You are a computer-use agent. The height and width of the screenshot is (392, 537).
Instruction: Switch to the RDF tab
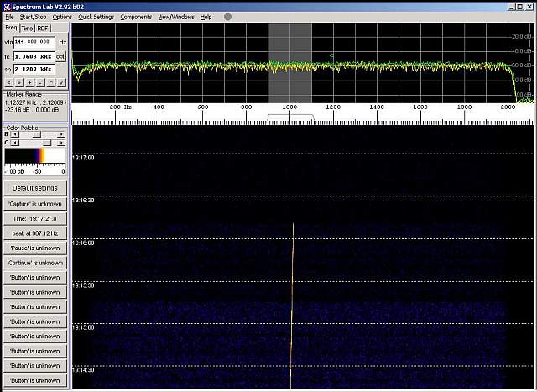coord(42,28)
